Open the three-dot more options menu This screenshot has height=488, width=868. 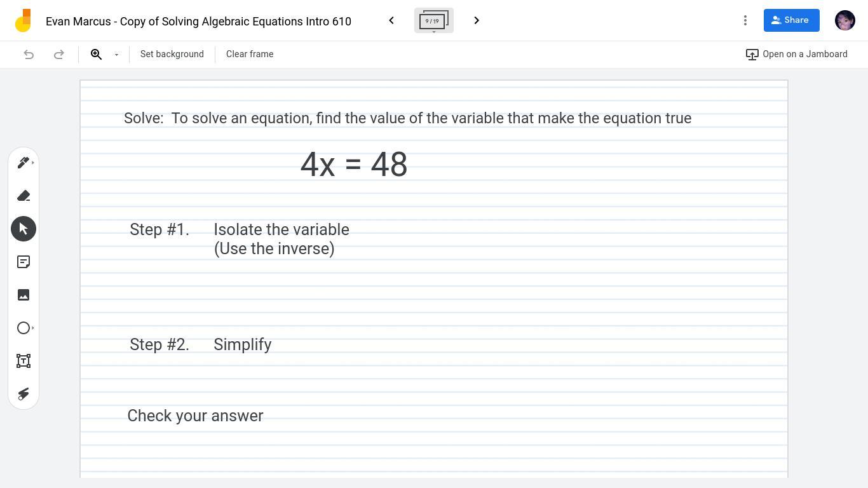click(x=745, y=20)
